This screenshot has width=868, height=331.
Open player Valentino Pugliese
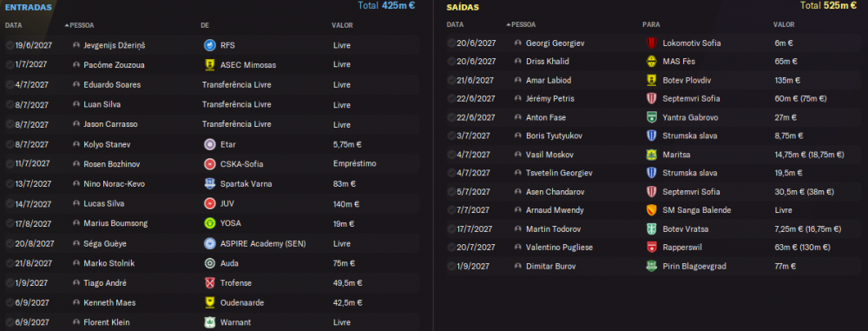pyautogui.click(x=559, y=248)
